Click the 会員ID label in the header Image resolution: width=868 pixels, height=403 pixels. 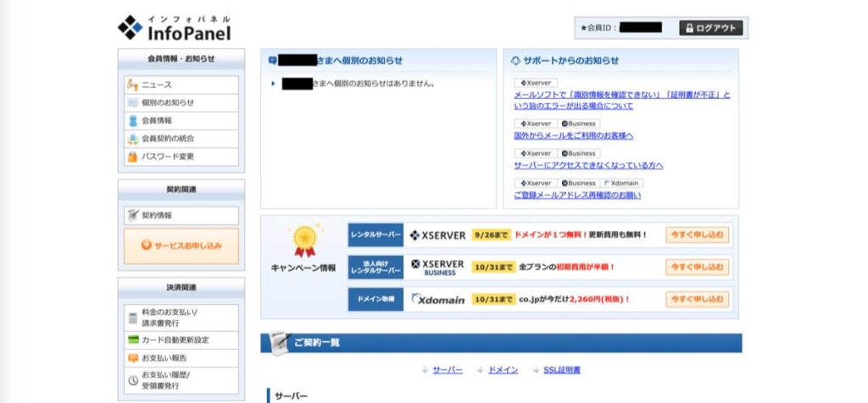coord(598,28)
